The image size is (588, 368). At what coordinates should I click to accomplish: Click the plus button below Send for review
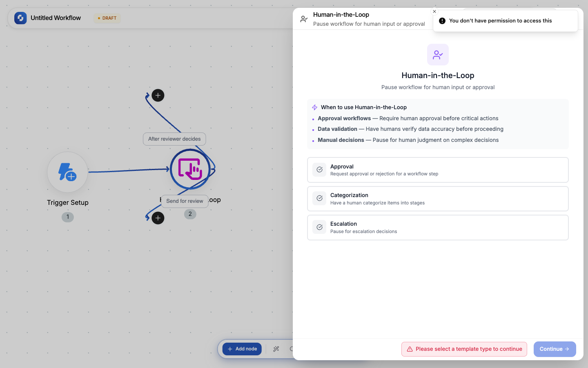pos(158,218)
